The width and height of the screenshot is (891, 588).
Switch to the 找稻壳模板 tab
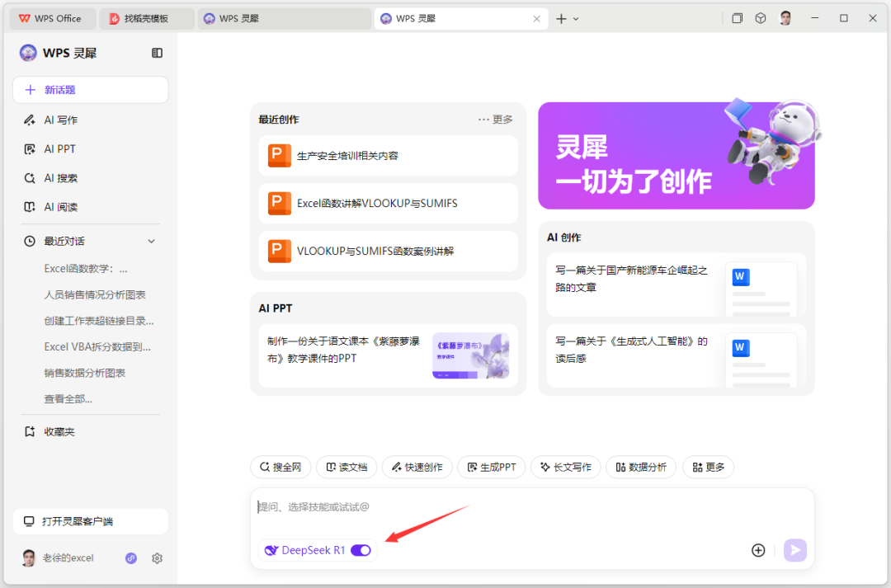pos(147,19)
